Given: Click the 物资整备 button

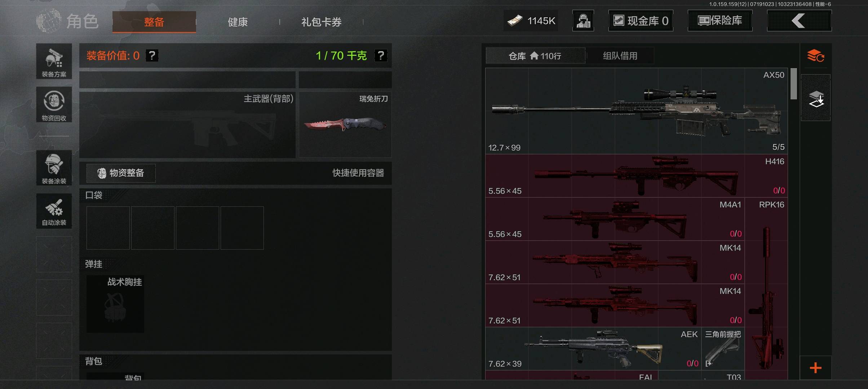Looking at the screenshot, I should point(121,173).
